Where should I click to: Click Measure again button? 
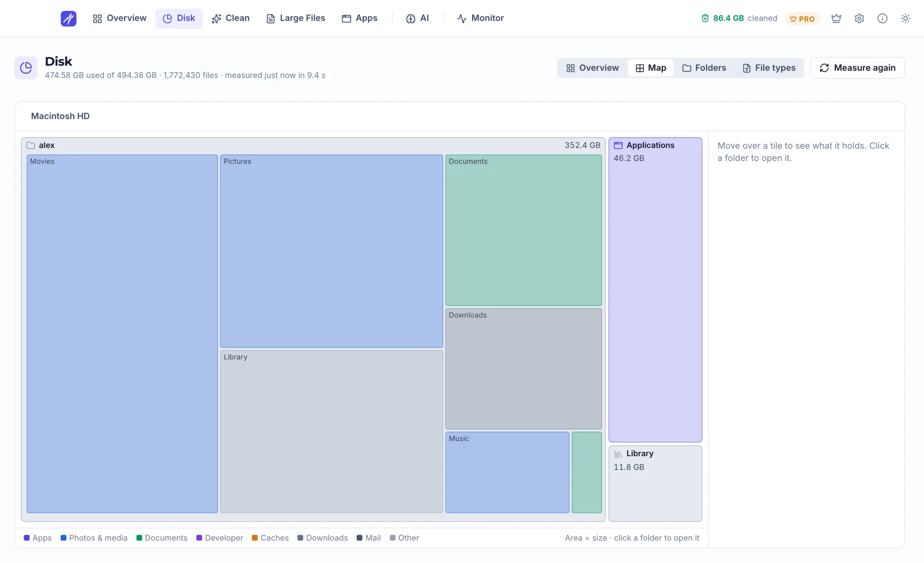858,68
